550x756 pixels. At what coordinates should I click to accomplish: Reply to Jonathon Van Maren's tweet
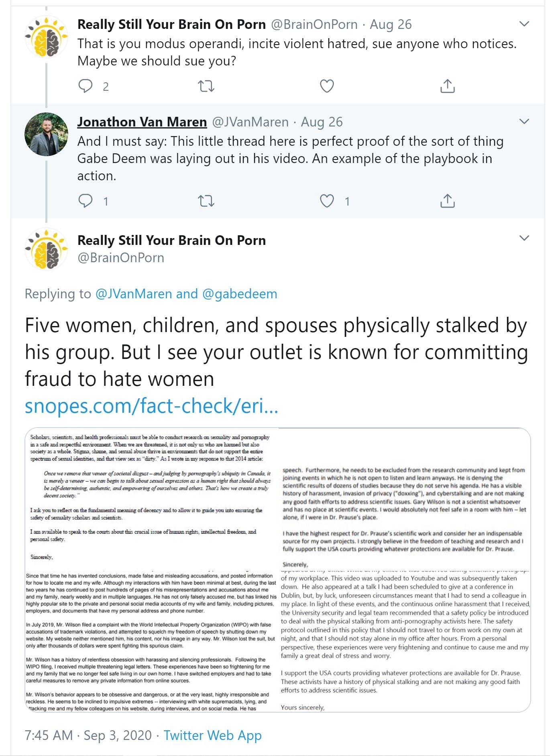click(x=85, y=201)
